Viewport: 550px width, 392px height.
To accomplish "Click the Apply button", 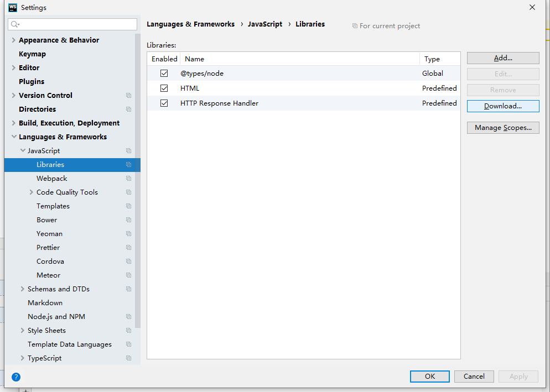I will pos(518,377).
